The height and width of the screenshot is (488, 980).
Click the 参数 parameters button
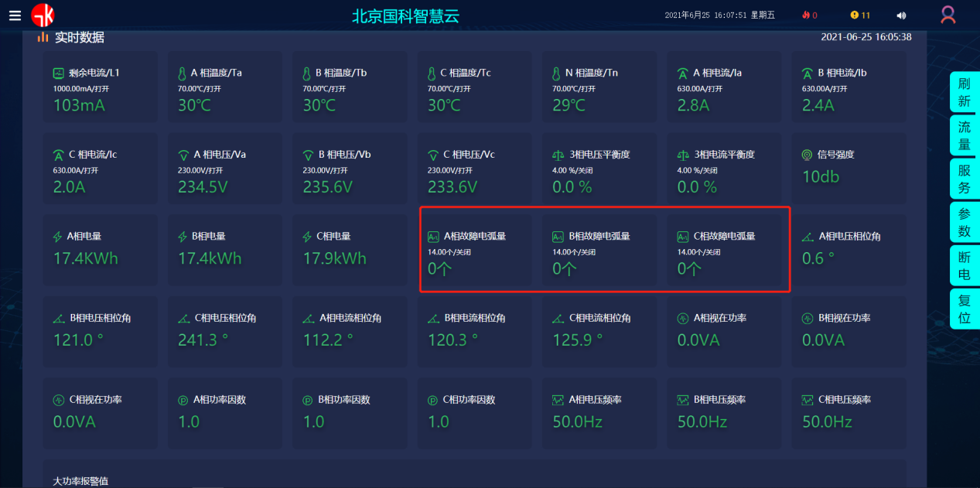[x=964, y=222]
